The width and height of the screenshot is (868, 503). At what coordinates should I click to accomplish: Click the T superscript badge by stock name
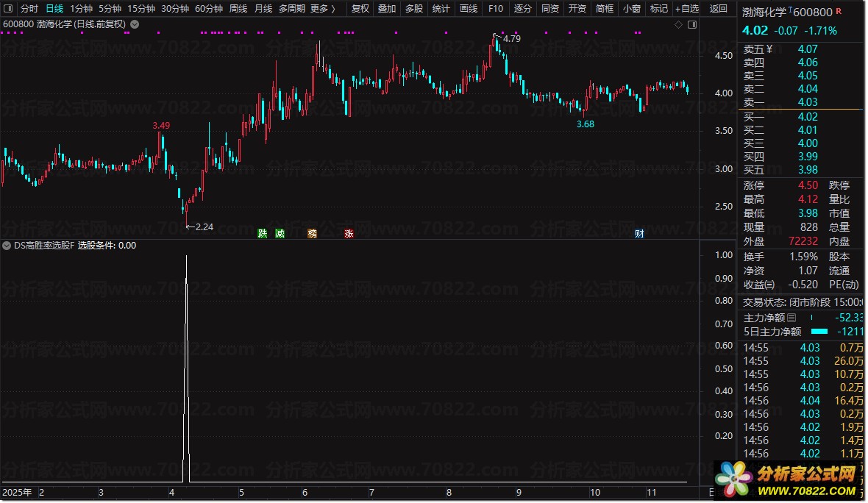[790, 10]
